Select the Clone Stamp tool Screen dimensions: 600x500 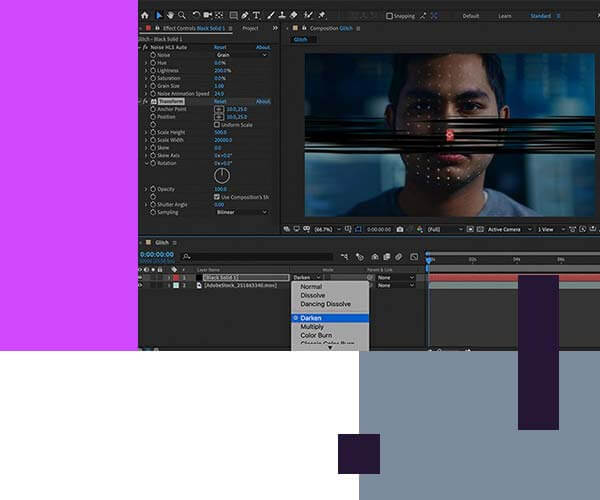(282, 15)
